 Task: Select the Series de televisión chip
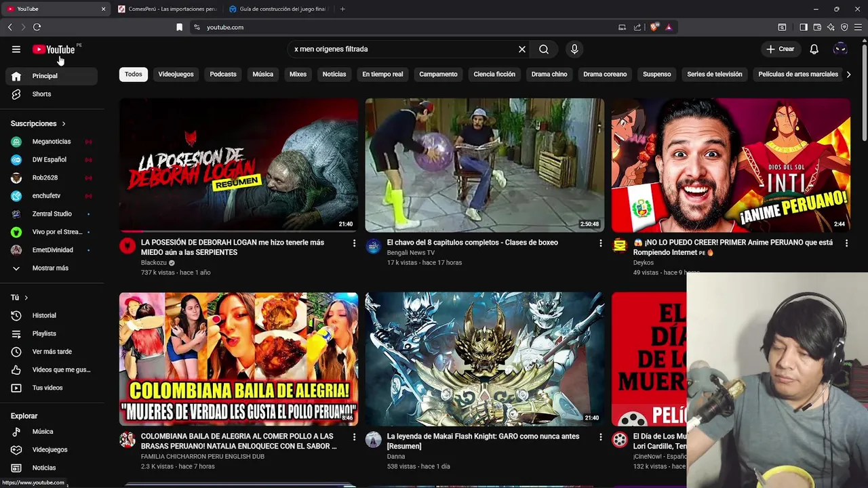715,74
